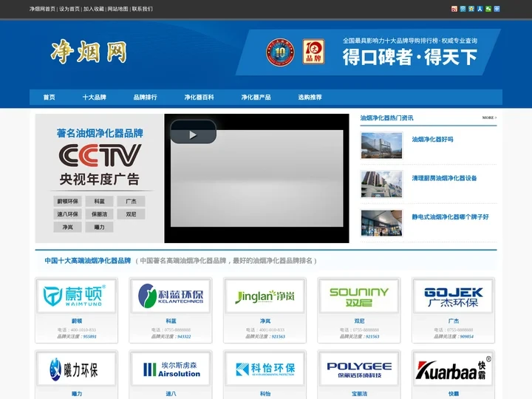
Task: Click the POLYGEE brand logo
Action: point(359,369)
